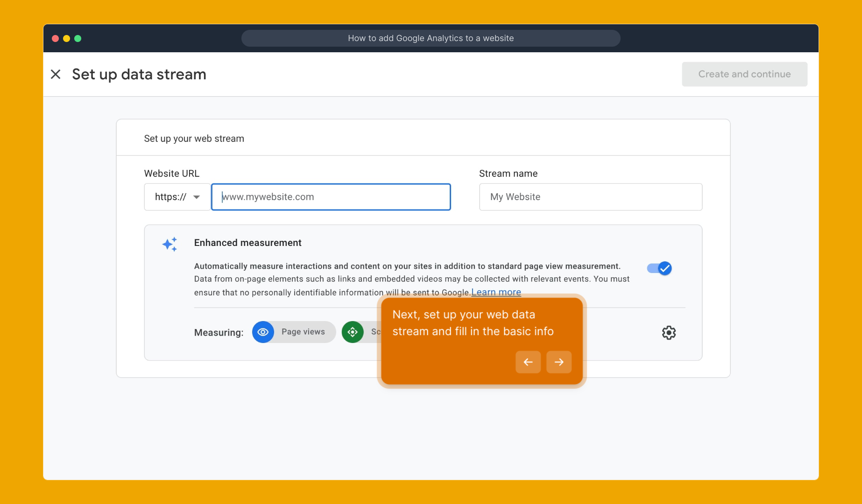Toggle the Scrolls measurement pill
The width and height of the screenshot is (862, 504).
[x=369, y=332]
